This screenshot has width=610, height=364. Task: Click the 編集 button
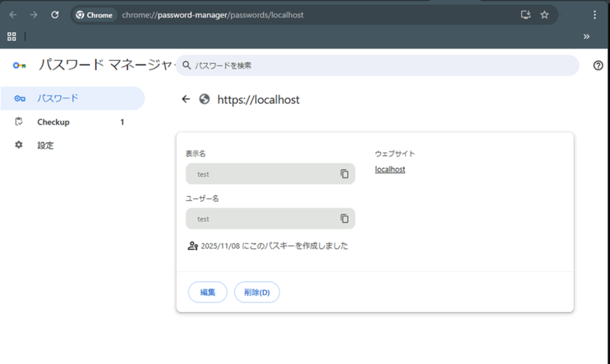pos(207,292)
